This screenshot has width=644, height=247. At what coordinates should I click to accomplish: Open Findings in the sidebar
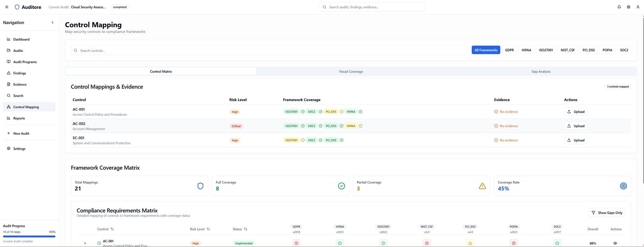pyautogui.click(x=29, y=73)
